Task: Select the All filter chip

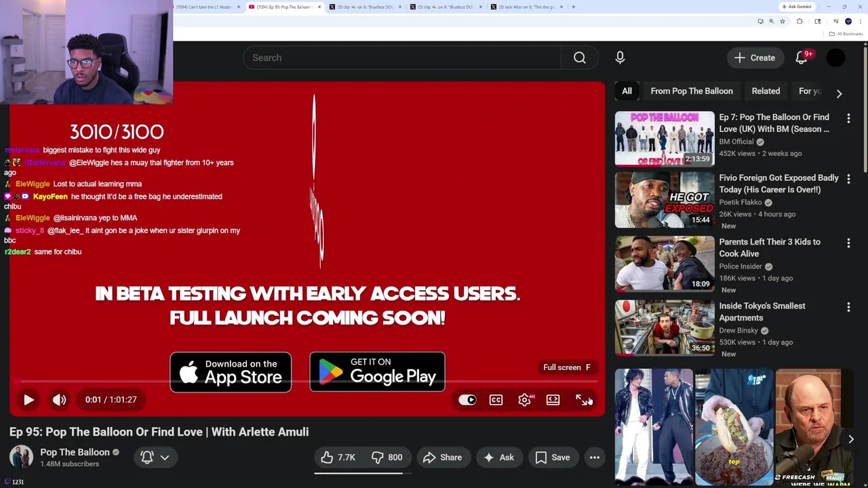Action: 627,91
